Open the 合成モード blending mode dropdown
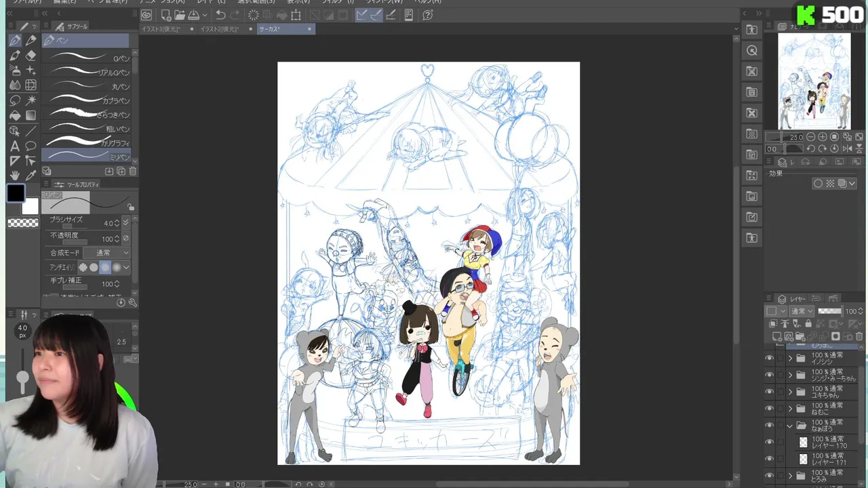The width and height of the screenshot is (868, 488). [x=106, y=253]
